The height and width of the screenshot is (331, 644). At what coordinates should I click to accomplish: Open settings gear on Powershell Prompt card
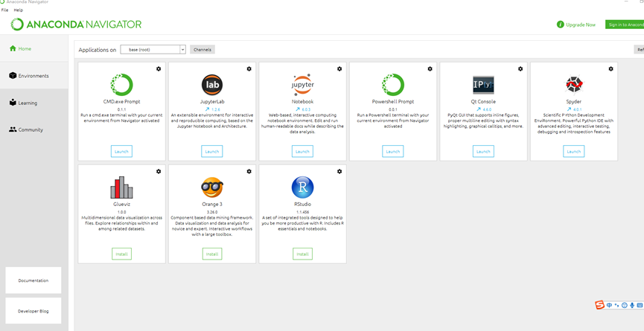pyautogui.click(x=430, y=69)
